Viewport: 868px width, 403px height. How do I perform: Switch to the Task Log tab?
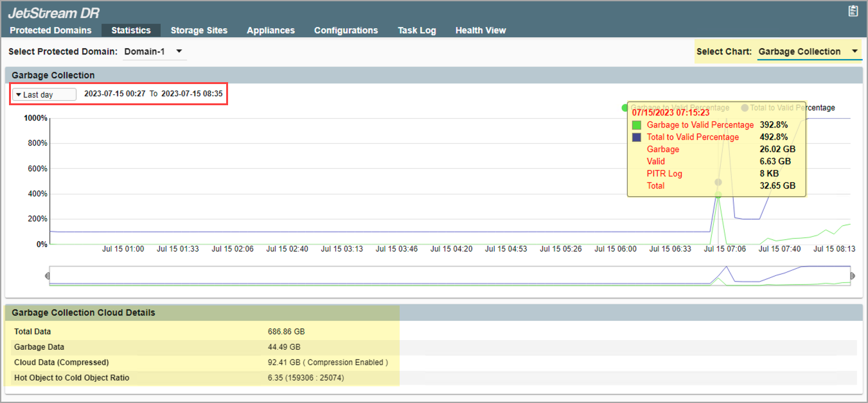pos(416,30)
